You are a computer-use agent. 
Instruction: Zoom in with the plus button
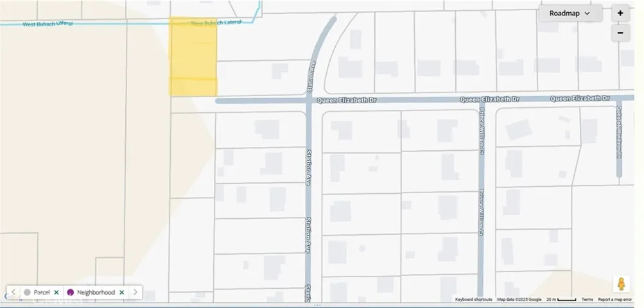620,13
